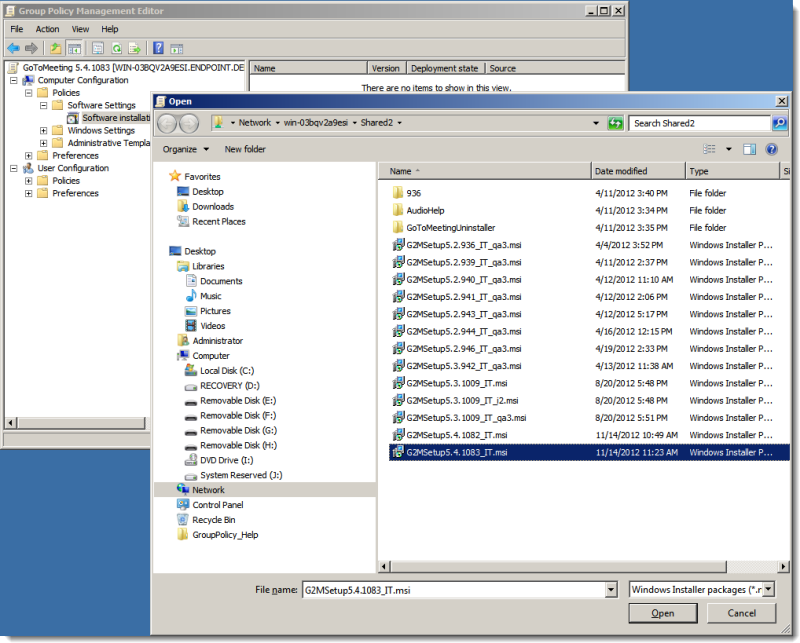Click console tree horizontal scrollbar

click(x=81, y=423)
